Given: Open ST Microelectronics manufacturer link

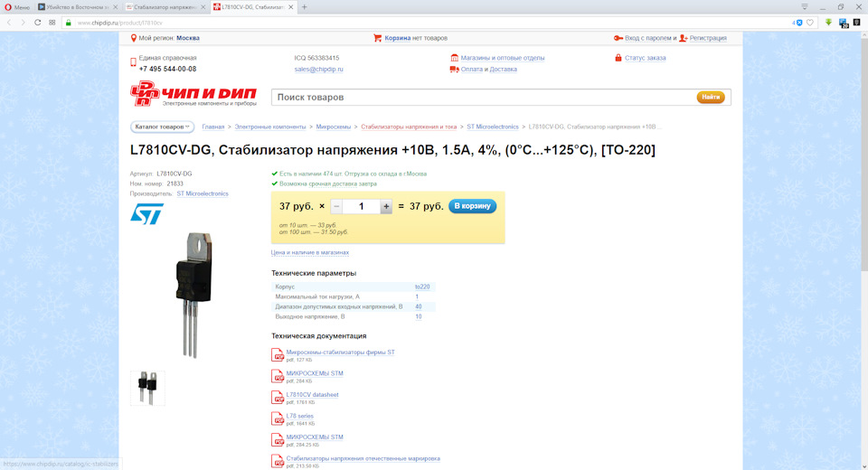Looking at the screenshot, I should [x=203, y=193].
